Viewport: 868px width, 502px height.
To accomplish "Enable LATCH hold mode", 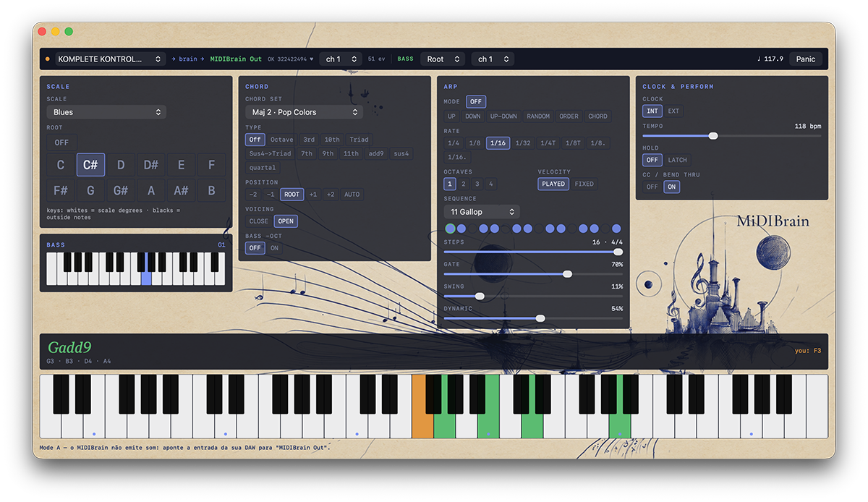I will coord(678,160).
